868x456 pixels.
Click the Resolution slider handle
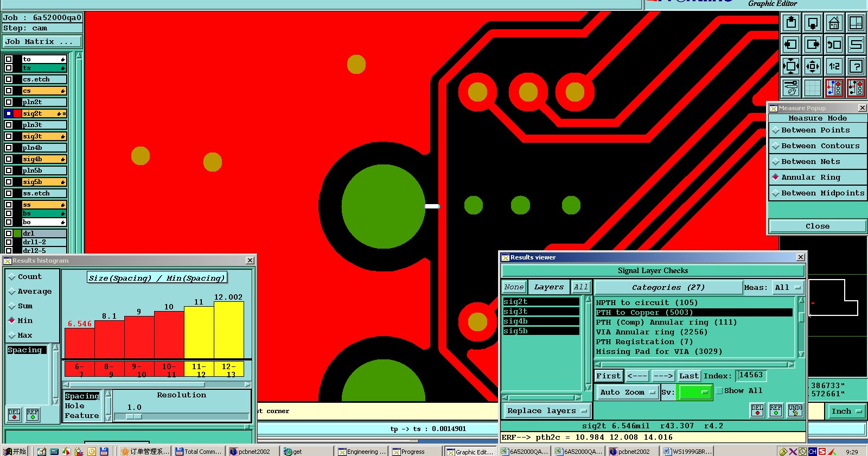tap(133, 417)
